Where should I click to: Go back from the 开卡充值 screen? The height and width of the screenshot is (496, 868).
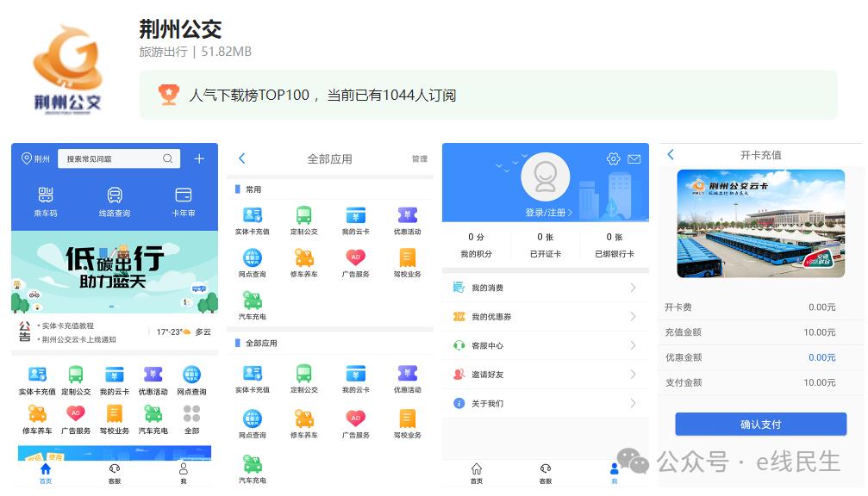tap(671, 155)
